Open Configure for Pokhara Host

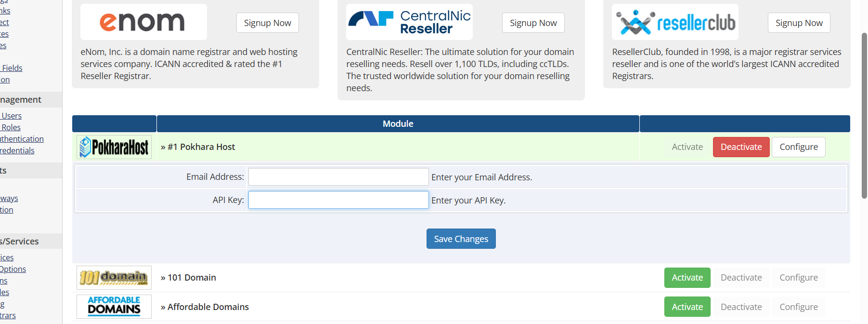798,147
